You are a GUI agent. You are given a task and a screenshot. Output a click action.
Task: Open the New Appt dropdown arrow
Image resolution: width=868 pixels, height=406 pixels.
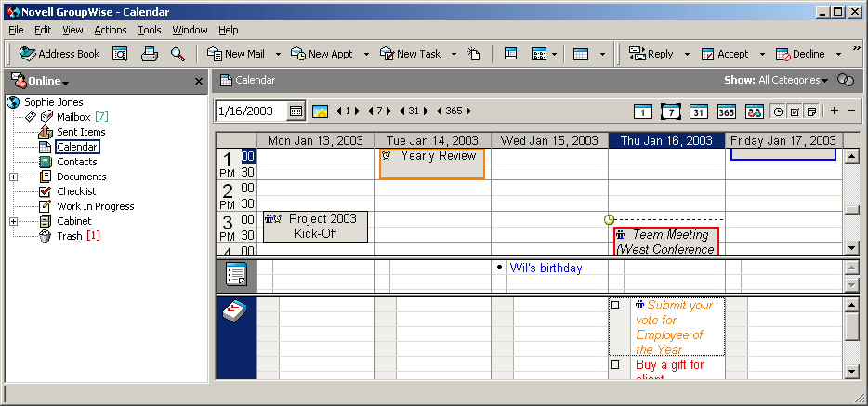(366, 54)
